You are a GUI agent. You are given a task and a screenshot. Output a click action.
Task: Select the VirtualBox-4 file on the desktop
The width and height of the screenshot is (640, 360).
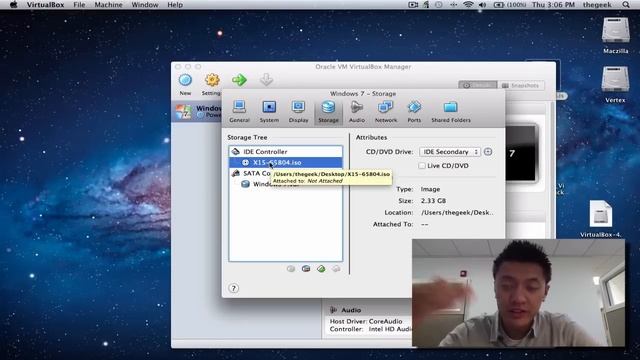coord(601,219)
